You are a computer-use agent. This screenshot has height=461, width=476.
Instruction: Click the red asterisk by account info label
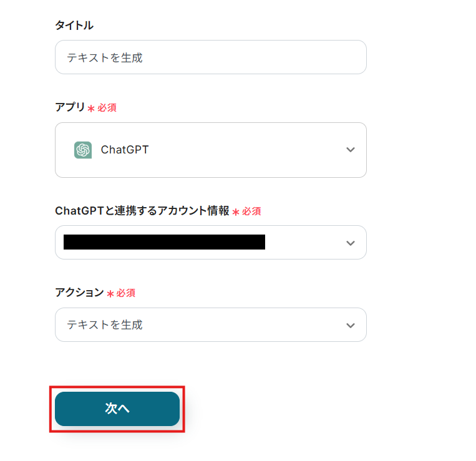[x=236, y=212]
